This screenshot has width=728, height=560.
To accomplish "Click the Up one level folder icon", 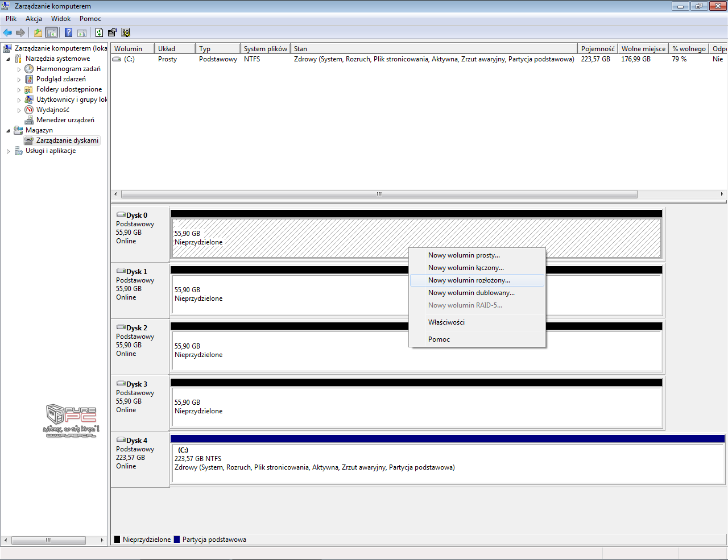I will pyautogui.click(x=38, y=33).
